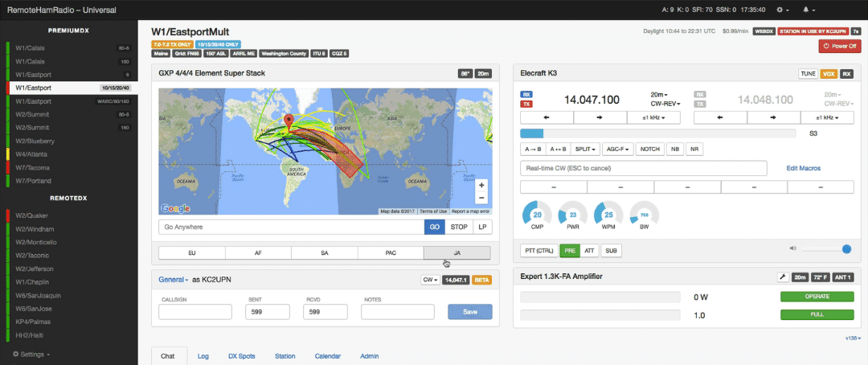Switch to the DX Spots tab
The width and height of the screenshot is (868, 365).
coord(242,356)
